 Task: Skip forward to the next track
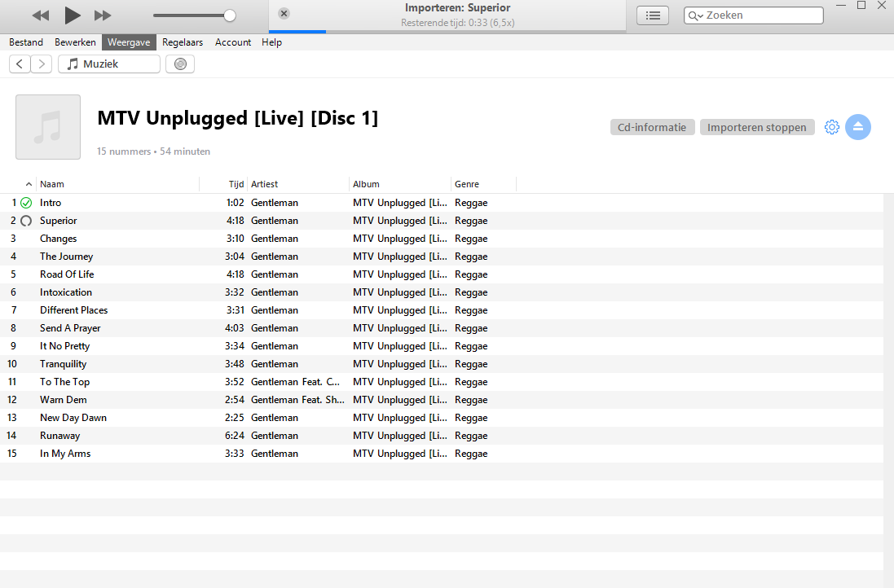coord(103,15)
